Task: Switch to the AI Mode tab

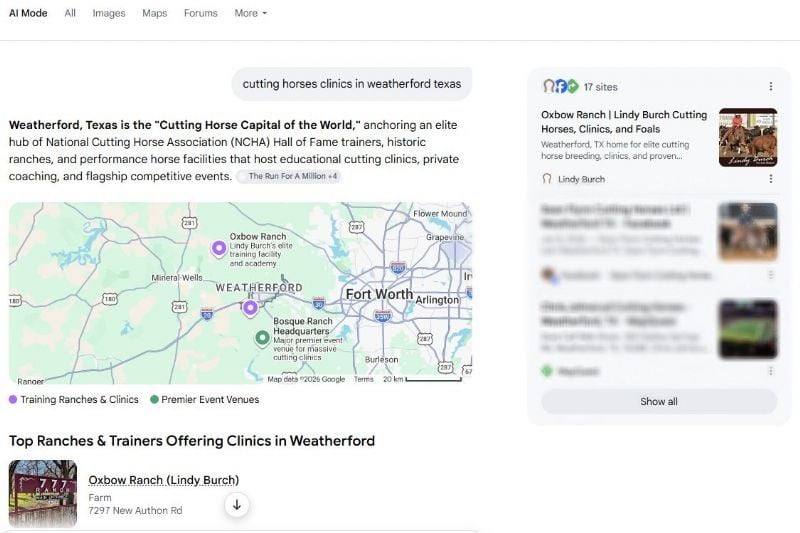Action: [x=28, y=13]
